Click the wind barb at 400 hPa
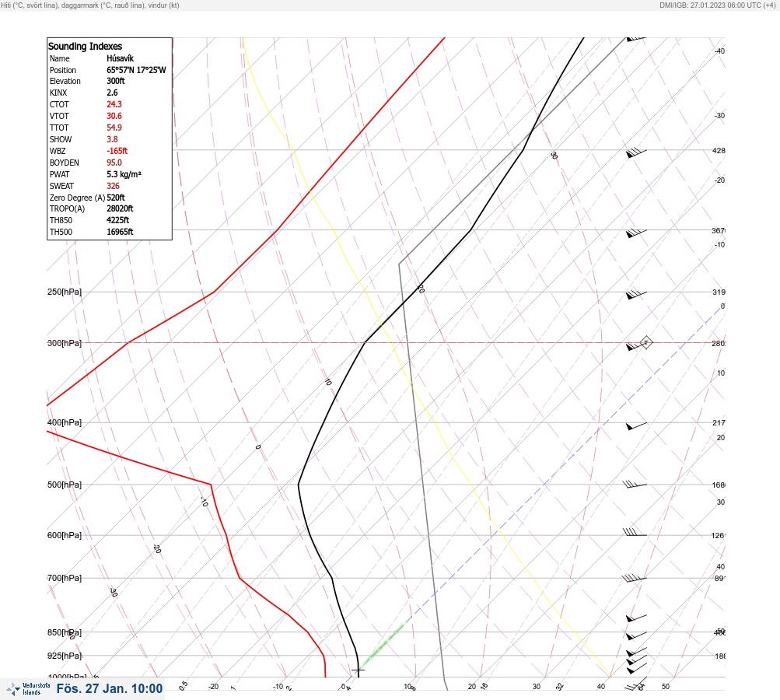 [x=636, y=426]
